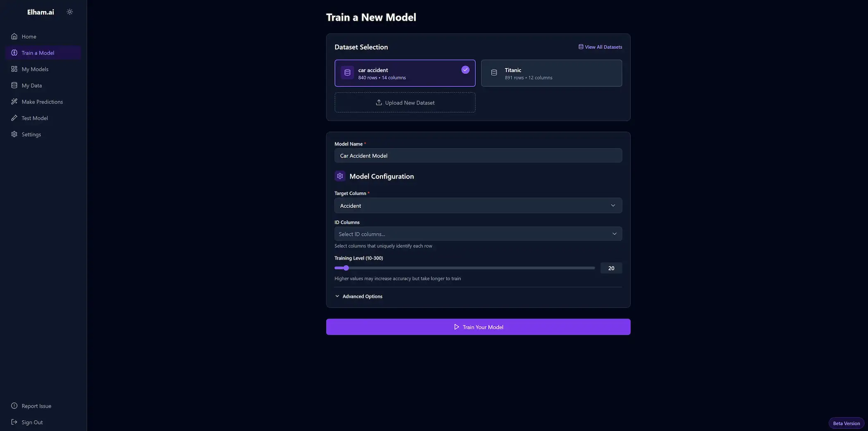This screenshot has width=868, height=431.
Task: Click the Train Your Model button
Action: coord(478,327)
